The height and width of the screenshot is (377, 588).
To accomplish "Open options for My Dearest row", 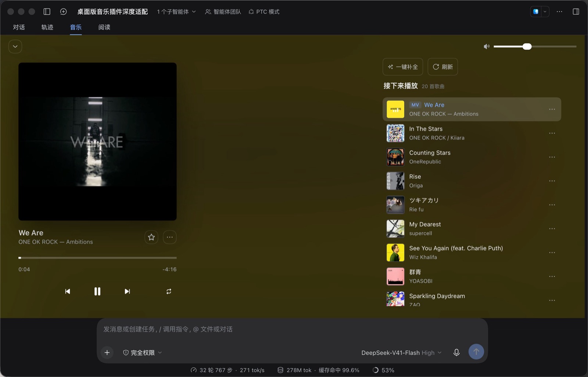I will [552, 229].
